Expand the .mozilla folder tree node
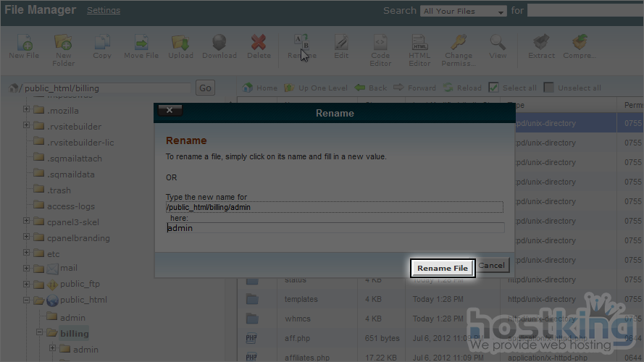 pos(27,110)
